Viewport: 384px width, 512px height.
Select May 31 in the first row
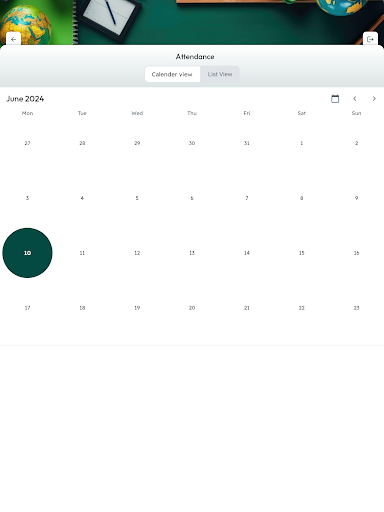click(x=247, y=143)
